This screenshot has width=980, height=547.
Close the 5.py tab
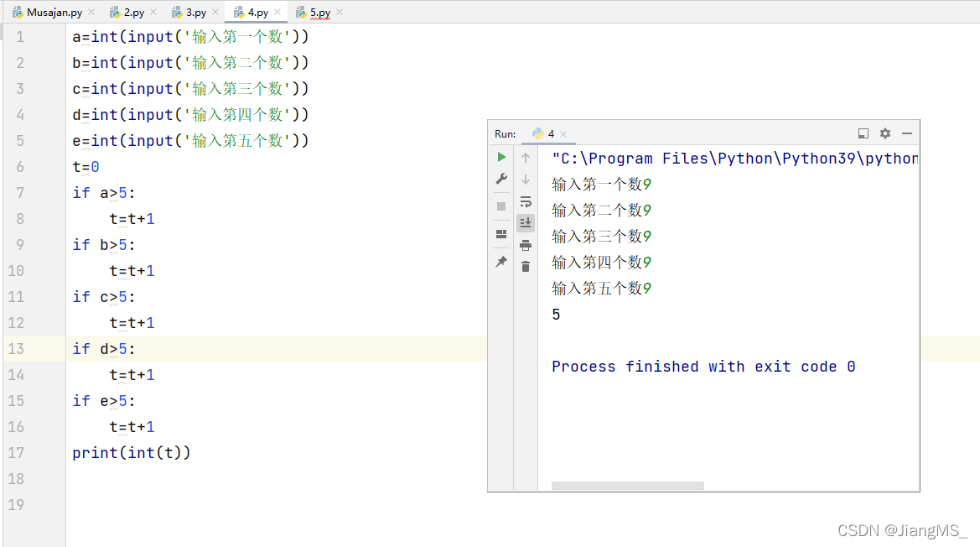340,12
